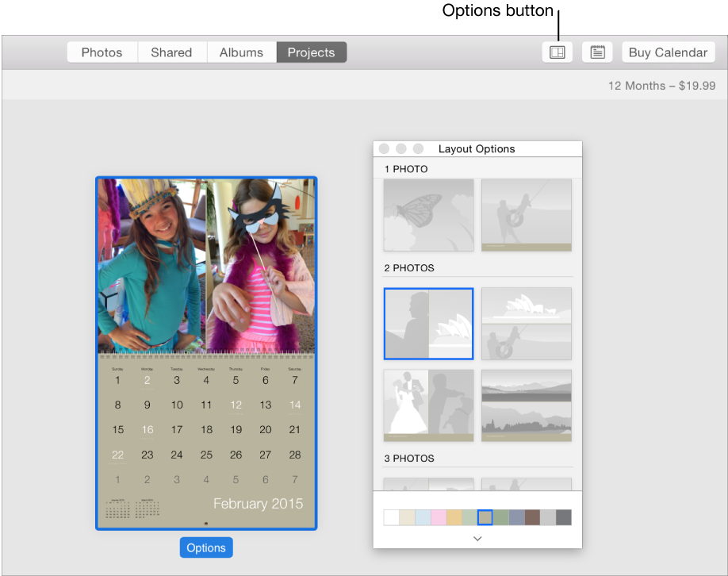Click February 14 on the calendar grid

[x=294, y=405]
